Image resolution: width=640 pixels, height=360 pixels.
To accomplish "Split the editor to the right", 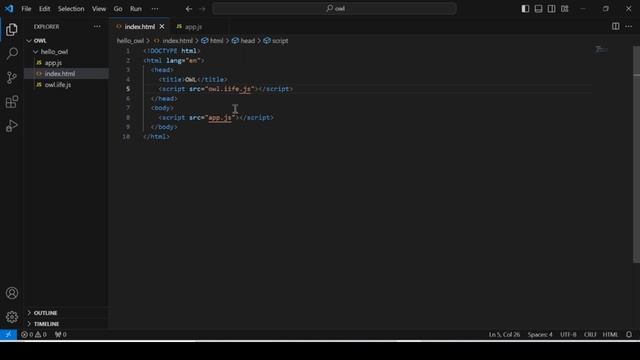I will [x=616, y=27].
